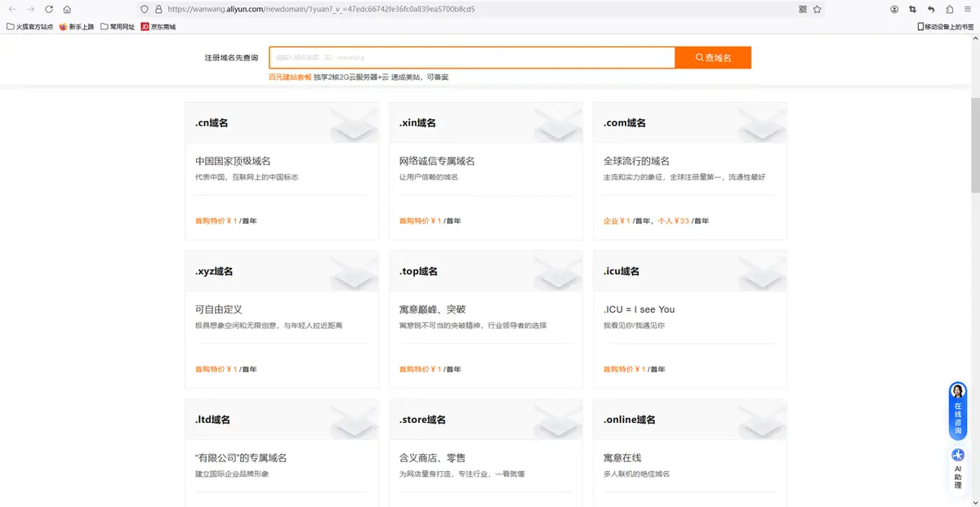980x507 pixels.
Task: Open the .icu域名 card heading
Action: pos(621,272)
